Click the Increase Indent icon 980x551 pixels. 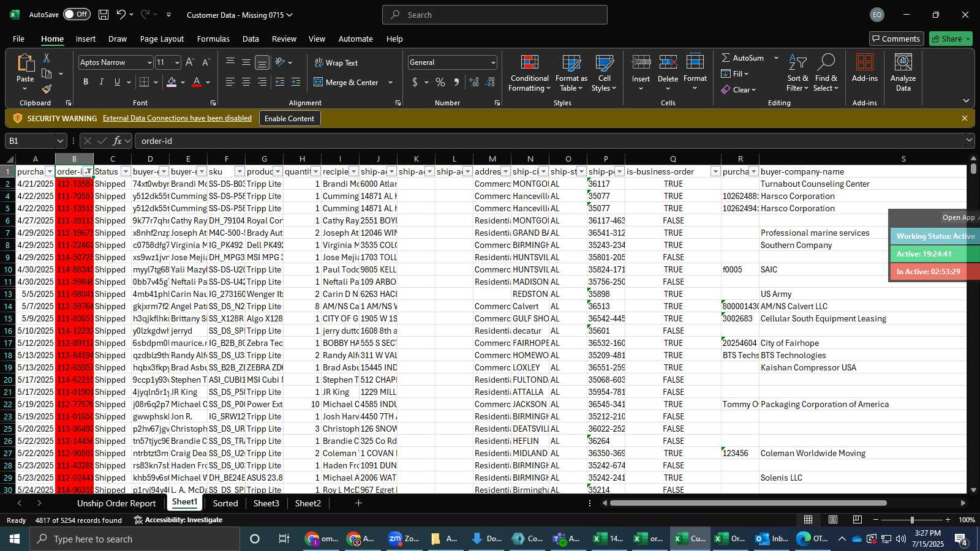(x=296, y=82)
